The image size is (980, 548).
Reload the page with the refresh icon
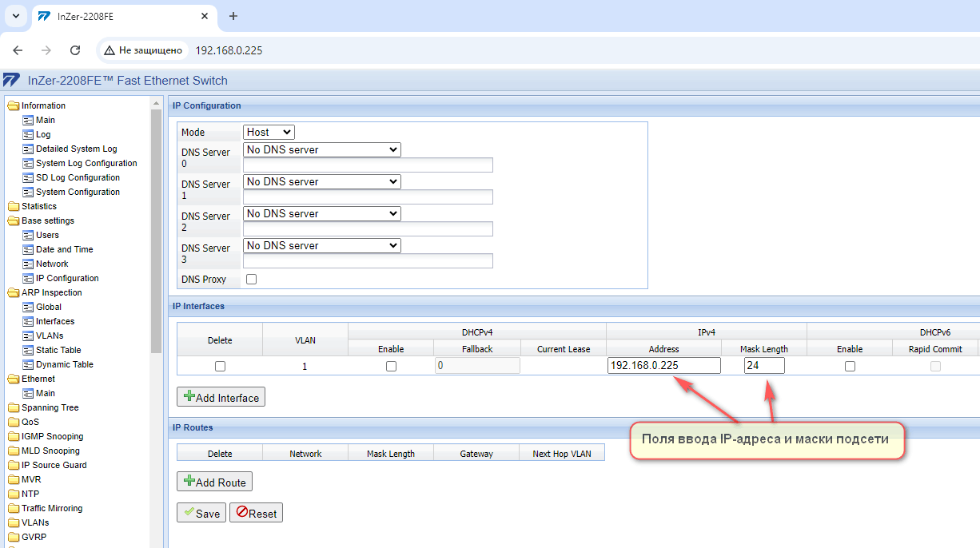point(75,50)
